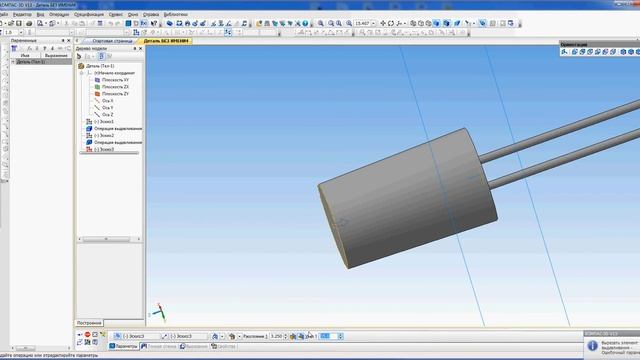Open the extrude direction dropdown arrow
Screen dimensions: 640x360
pyautogui.click(x=222, y=336)
